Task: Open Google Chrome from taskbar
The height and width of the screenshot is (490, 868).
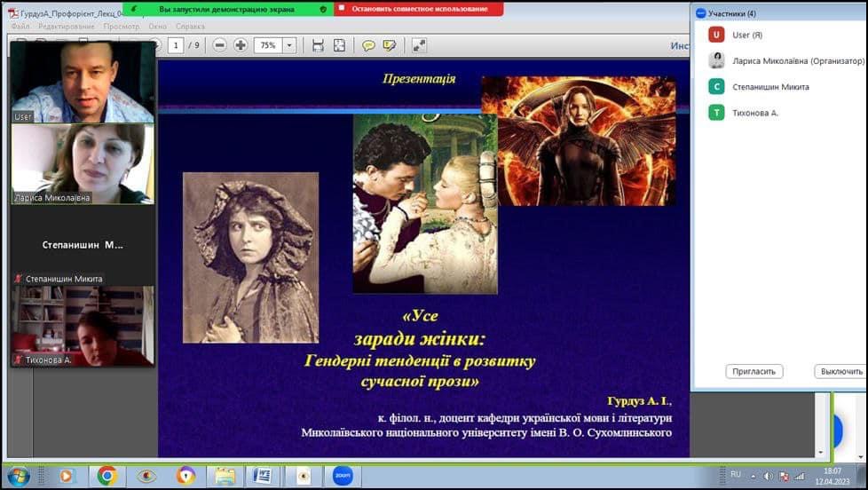Action: coord(107,476)
